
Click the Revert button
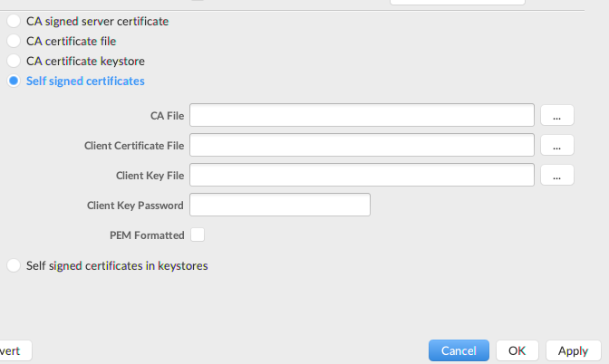point(13,350)
